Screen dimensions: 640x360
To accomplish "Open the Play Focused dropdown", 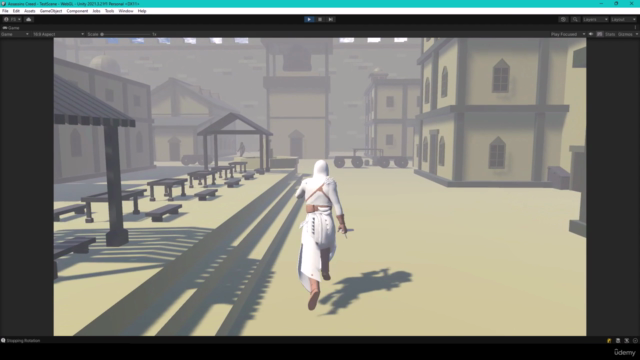I will (568, 34).
